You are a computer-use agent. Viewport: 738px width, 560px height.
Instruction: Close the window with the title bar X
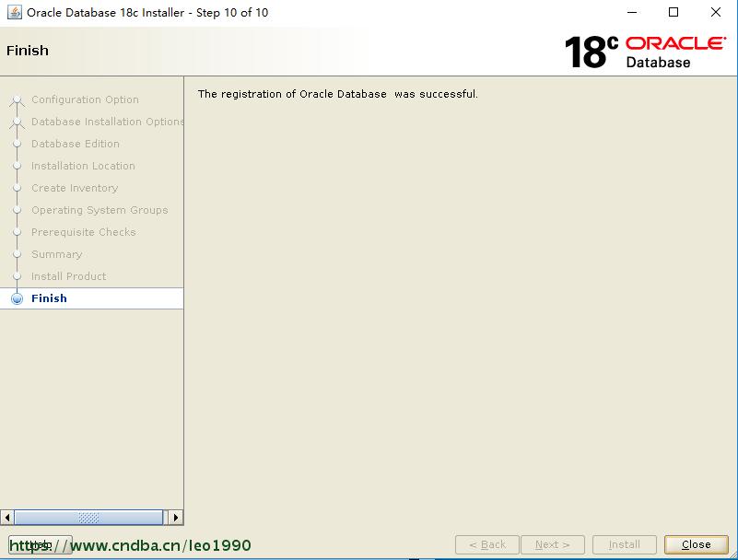point(715,12)
